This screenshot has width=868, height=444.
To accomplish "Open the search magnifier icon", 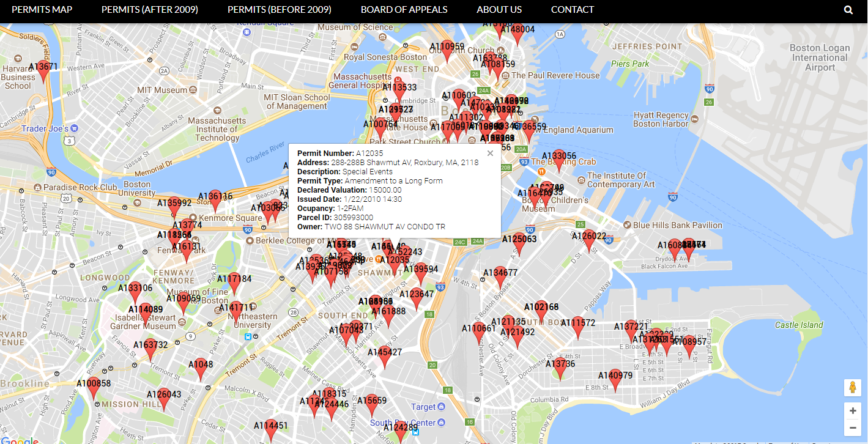I will [x=848, y=10].
